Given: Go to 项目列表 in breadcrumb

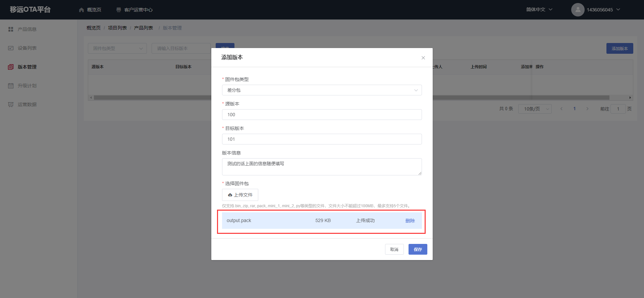Looking at the screenshot, I should coord(117,28).
